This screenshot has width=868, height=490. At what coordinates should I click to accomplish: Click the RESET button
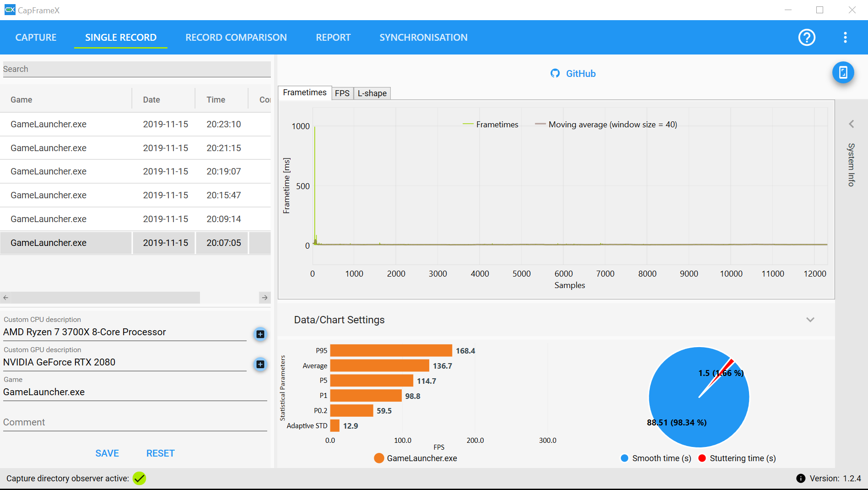(x=160, y=453)
